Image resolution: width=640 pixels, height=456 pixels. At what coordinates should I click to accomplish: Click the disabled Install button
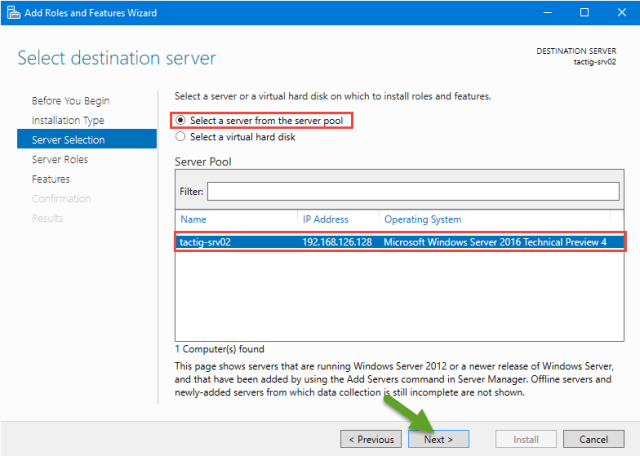pos(526,439)
